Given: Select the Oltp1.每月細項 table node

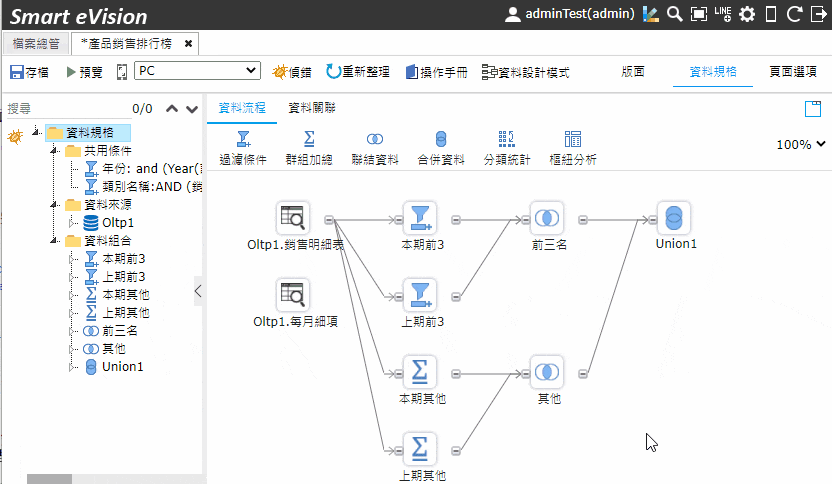Looking at the screenshot, I should (x=292, y=295).
